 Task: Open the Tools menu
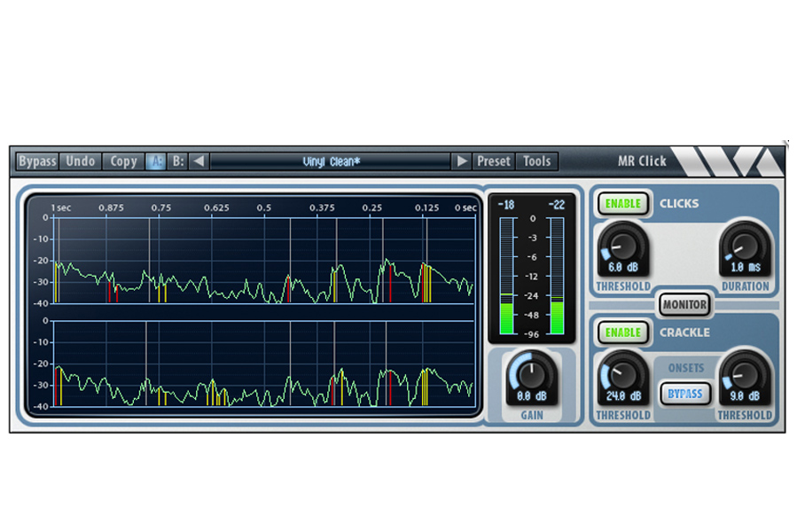click(537, 161)
